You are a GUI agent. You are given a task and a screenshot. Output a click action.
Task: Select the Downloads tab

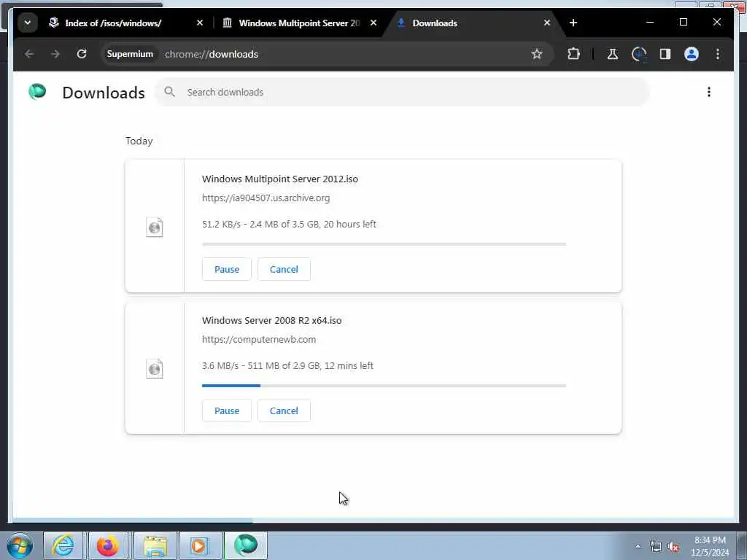click(x=435, y=23)
